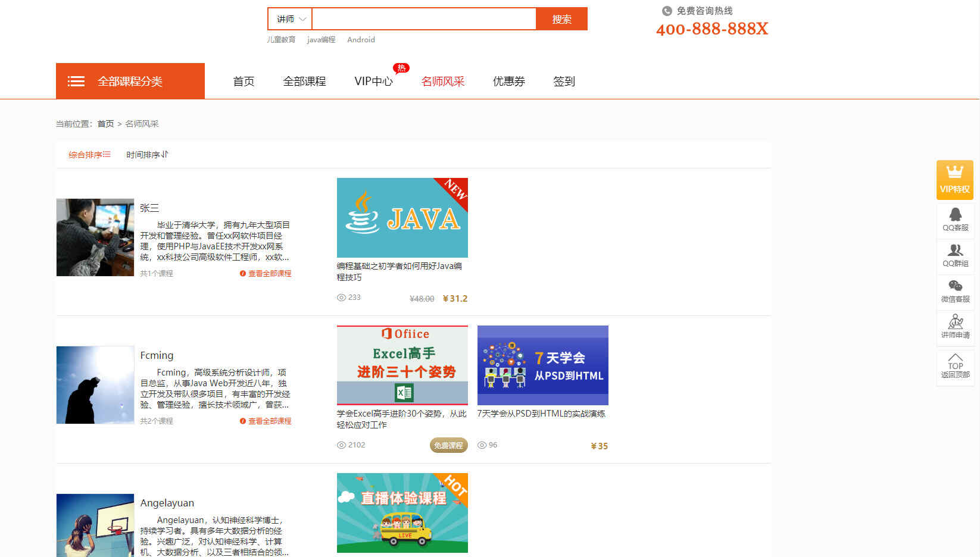
Task: Click the orange 搜索 button
Action: [561, 19]
